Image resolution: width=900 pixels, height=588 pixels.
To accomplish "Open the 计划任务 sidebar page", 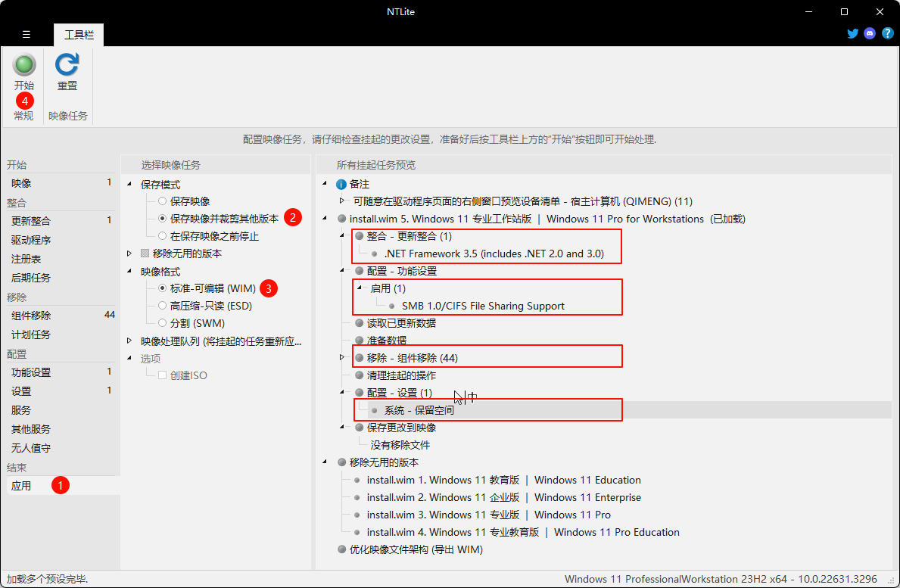I will [61, 334].
